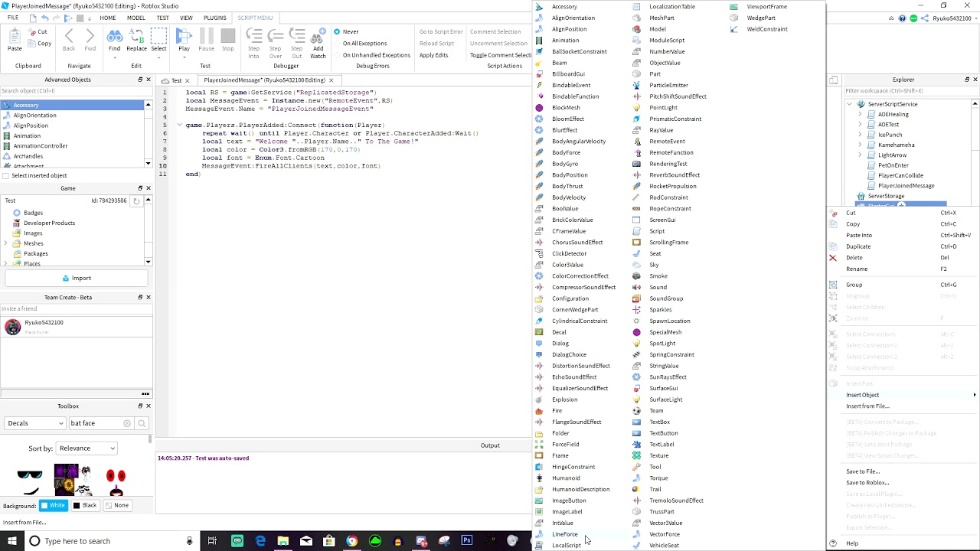The width and height of the screenshot is (980, 551).
Task: Insert a Decal object
Action: (559, 332)
